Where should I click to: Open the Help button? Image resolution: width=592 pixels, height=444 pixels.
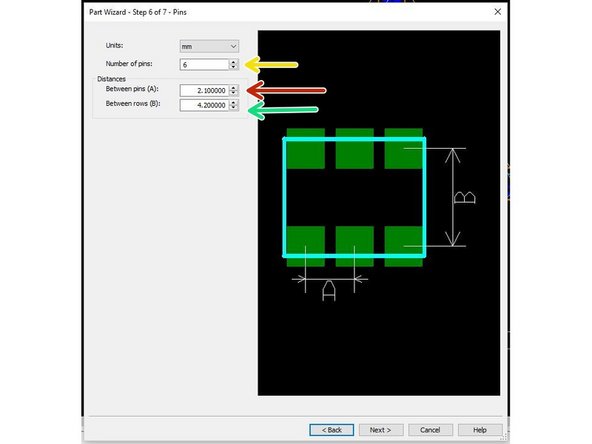click(x=480, y=430)
